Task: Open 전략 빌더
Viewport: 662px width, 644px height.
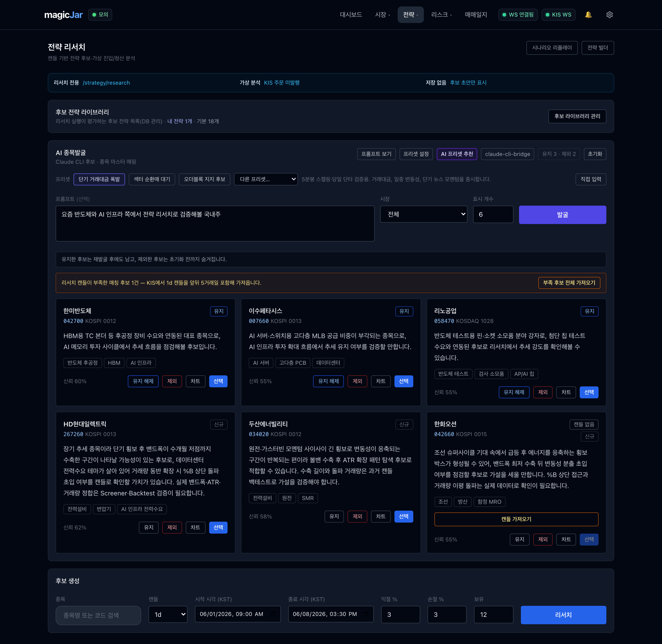Action: tap(597, 48)
